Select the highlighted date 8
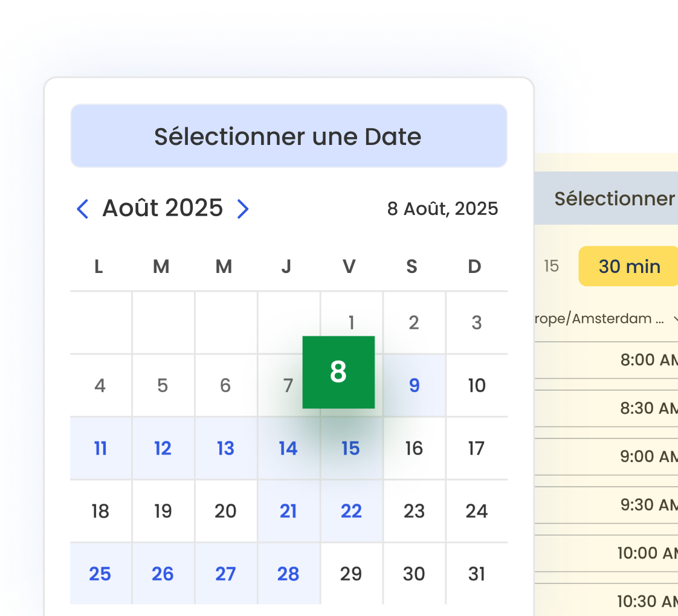The width and height of the screenshot is (678, 616). [x=338, y=372]
